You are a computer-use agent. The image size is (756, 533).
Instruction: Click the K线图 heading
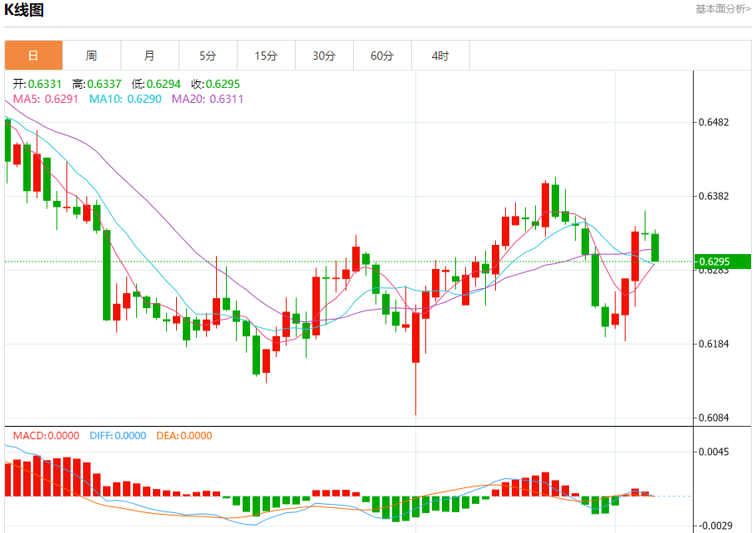24,10
